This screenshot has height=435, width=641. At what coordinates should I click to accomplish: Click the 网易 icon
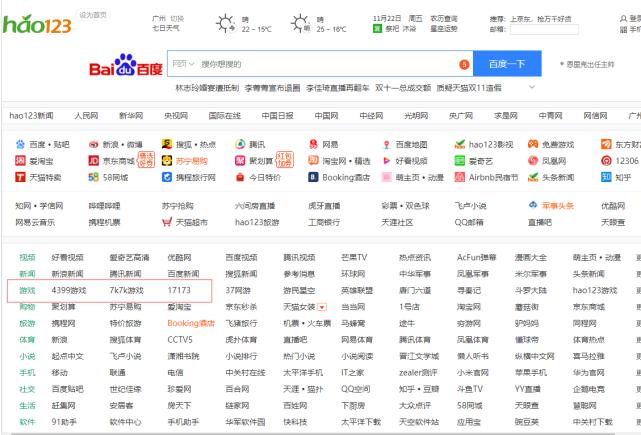(x=313, y=144)
